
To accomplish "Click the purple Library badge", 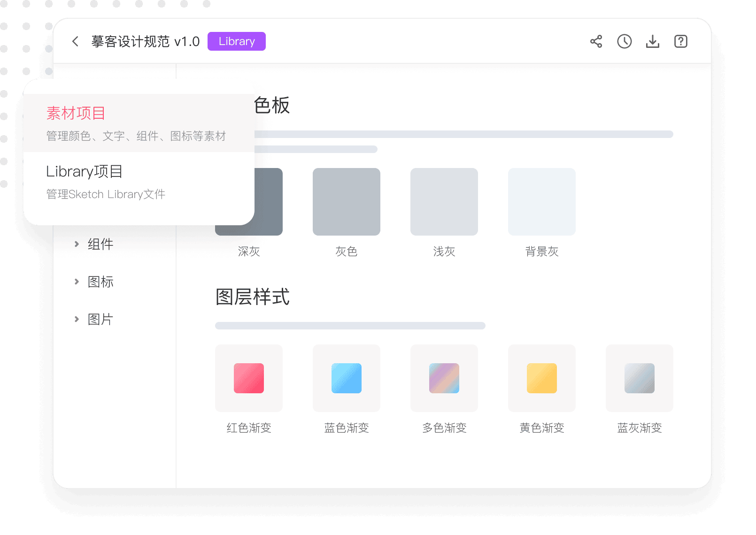I will pyautogui.click(x=236, y=41).
